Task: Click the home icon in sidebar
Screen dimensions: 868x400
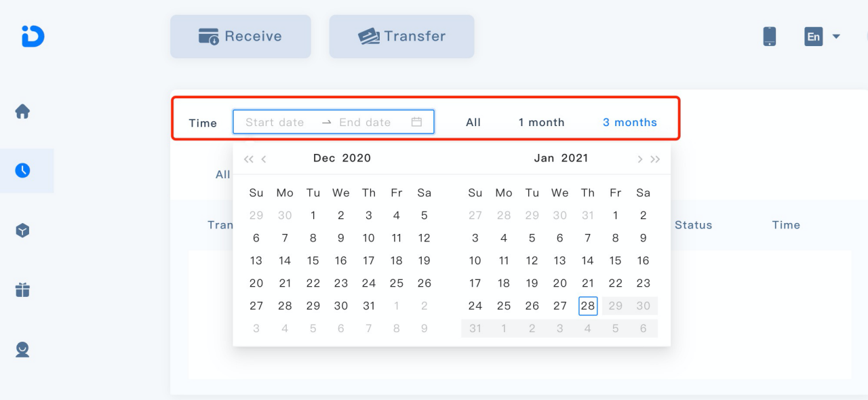Action: click(x=22, y=111)
